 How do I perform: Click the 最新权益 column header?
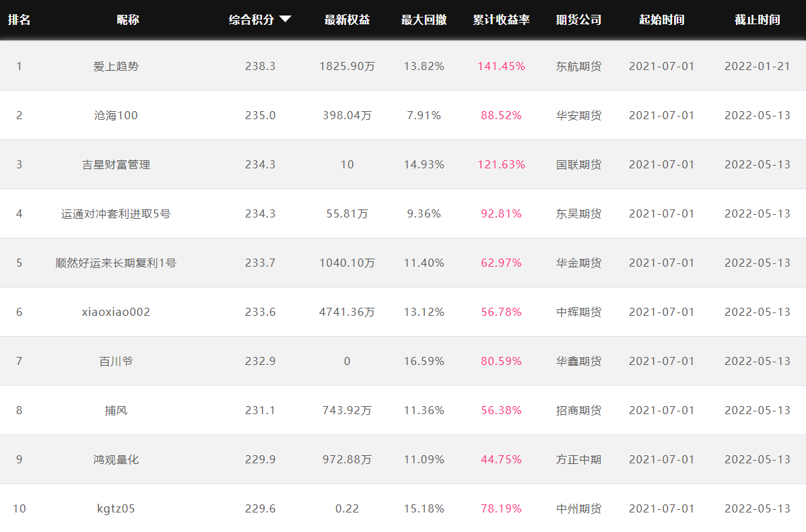[x=347, y=20]
